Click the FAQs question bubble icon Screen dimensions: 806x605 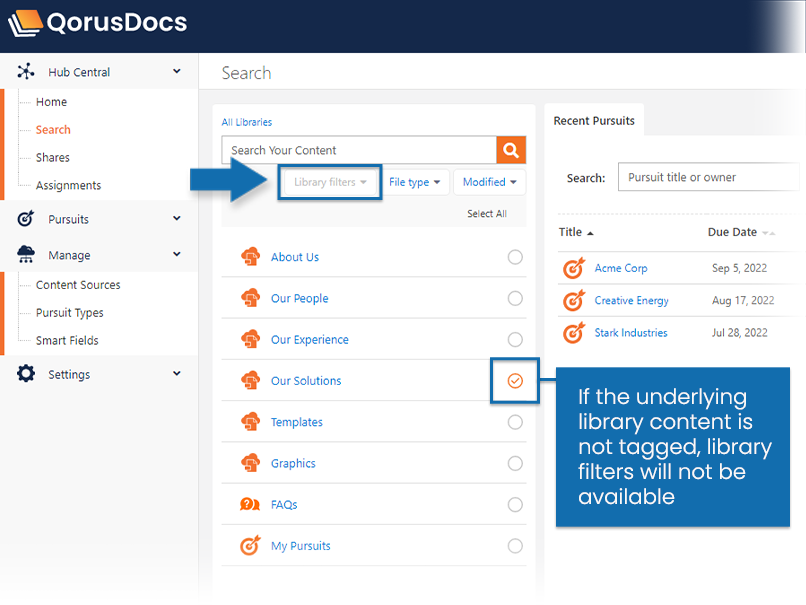[250, 504]
